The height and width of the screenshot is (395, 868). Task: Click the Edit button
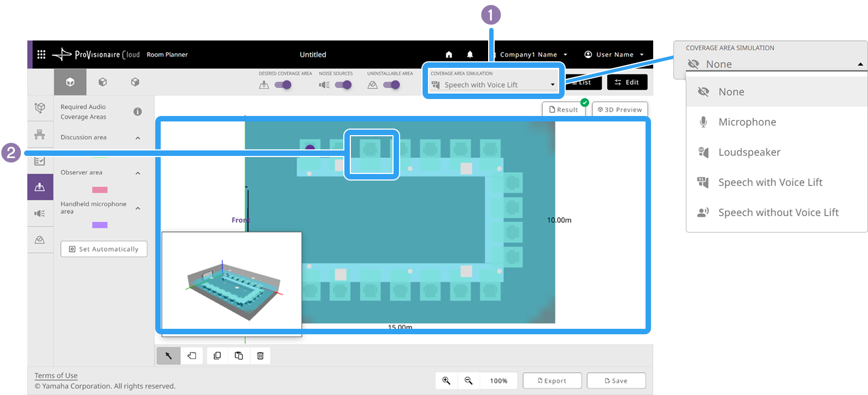point(627,82)
